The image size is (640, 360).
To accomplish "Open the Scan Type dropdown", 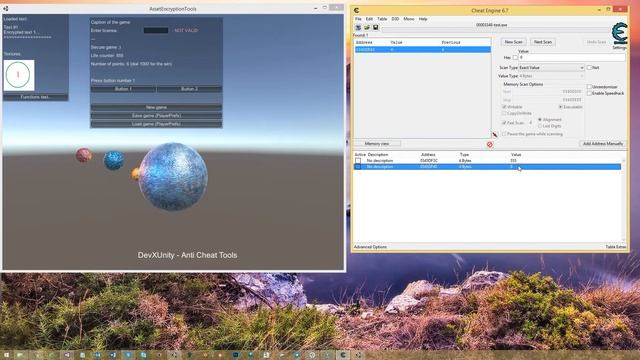I will coord(551,67).
